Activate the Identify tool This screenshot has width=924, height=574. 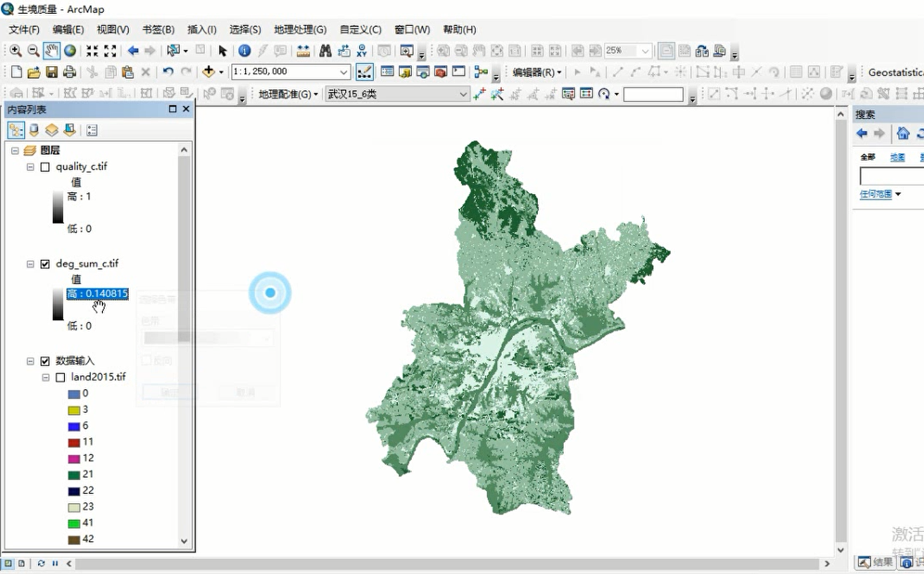point(245,51)
